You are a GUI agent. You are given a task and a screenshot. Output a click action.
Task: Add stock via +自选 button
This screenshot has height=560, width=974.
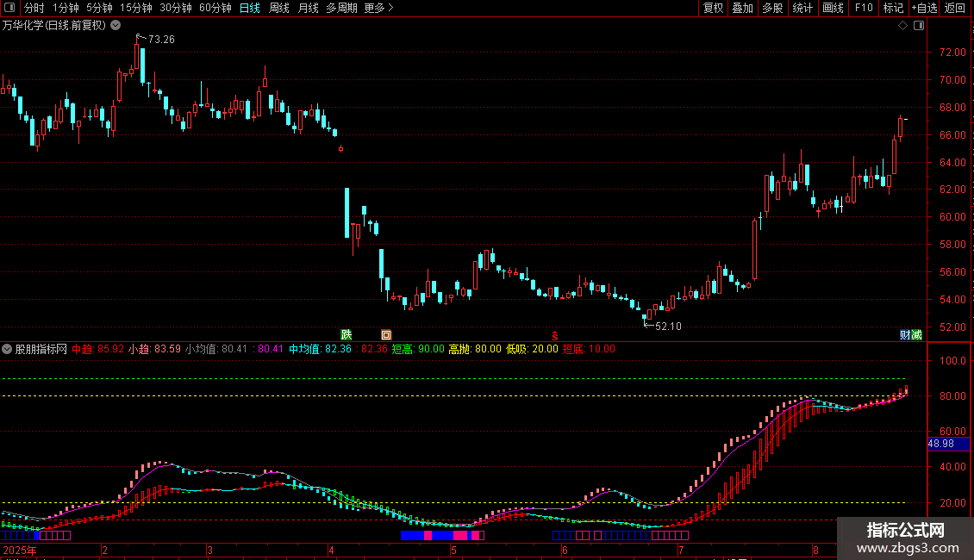tap(924, 8)
